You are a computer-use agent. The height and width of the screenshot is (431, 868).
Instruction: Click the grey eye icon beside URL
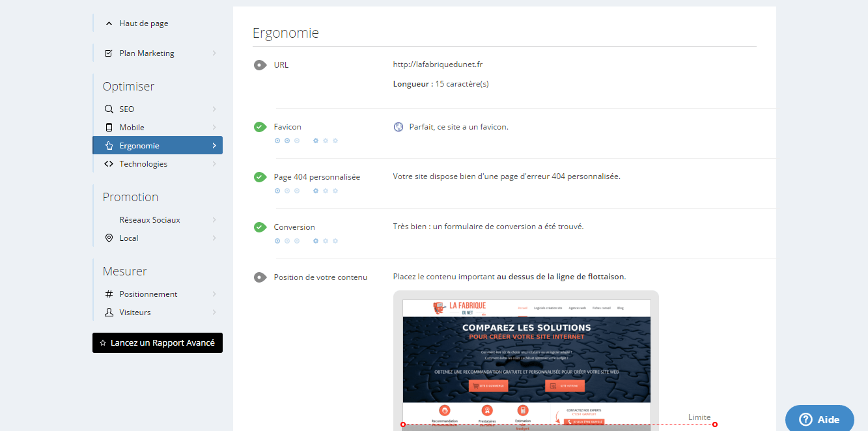coord(260,65)
